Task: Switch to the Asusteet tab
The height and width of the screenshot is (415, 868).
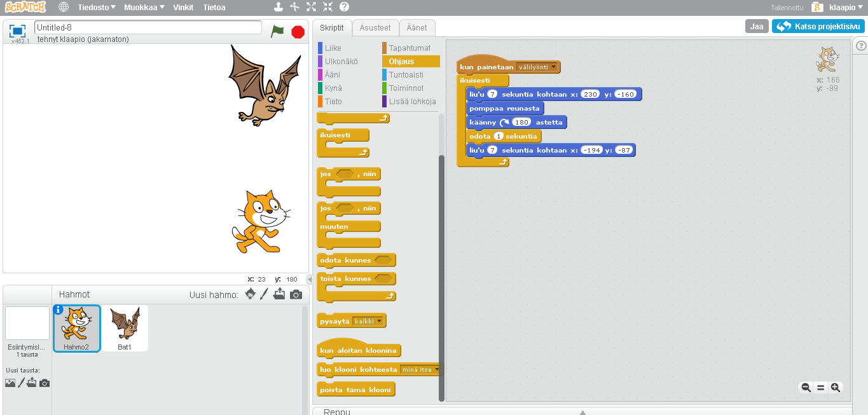Action: pyautogui.click(x=375, y=28)
